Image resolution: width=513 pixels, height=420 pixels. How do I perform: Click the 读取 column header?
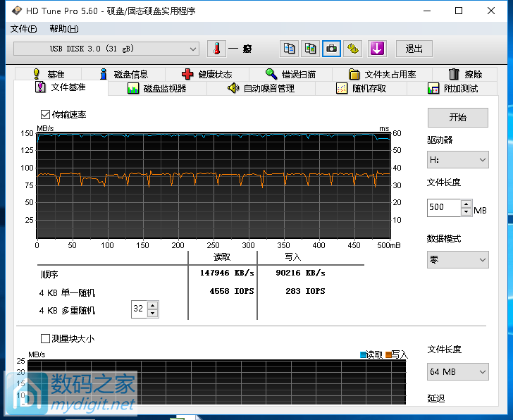(x=222, y=257)
